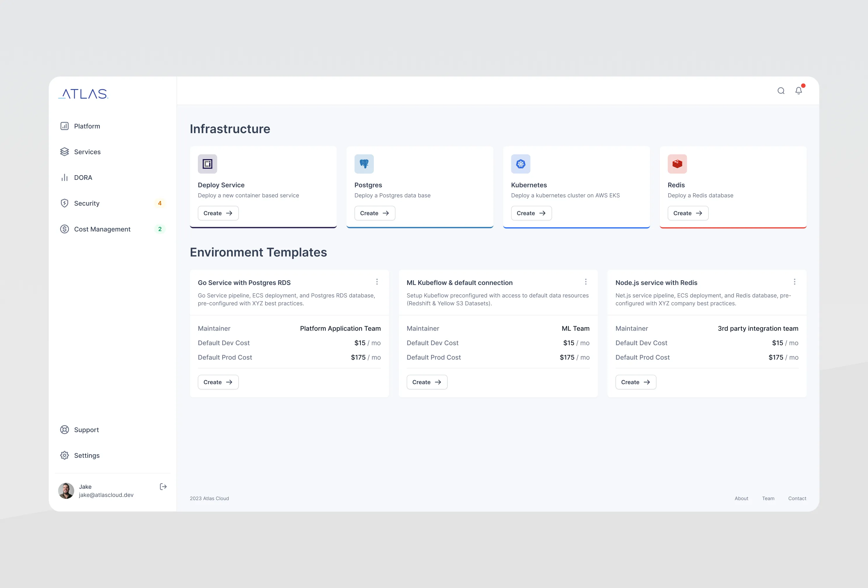Click the Settings gear icon
The image size is (868, 588).
pos(65,455)
